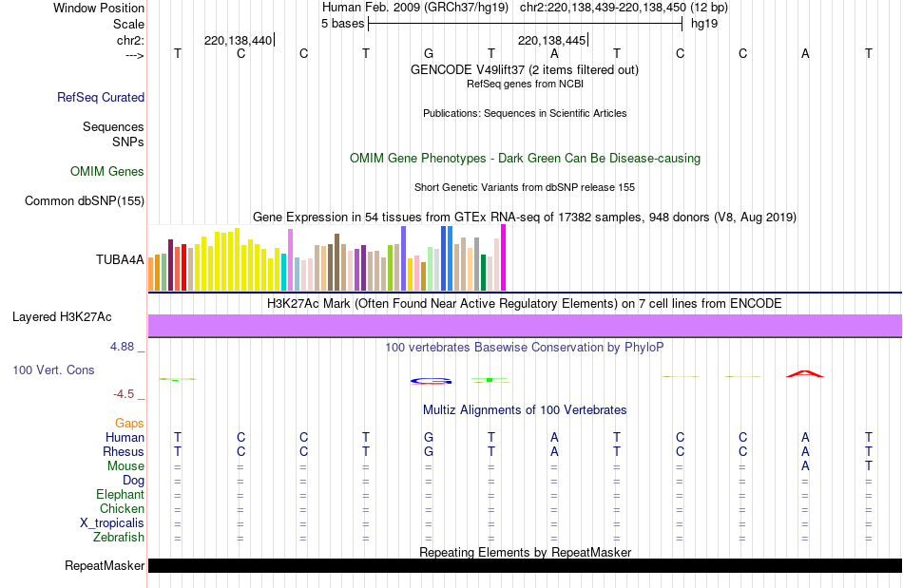
Task: Click the RefSeq Curated track label
Action: pyautogui.click(x=100, y=97)
